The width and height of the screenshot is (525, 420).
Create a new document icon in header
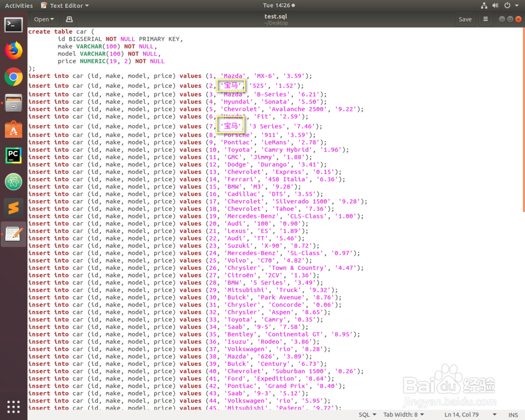pyautogui.click(x=69, y=19)
